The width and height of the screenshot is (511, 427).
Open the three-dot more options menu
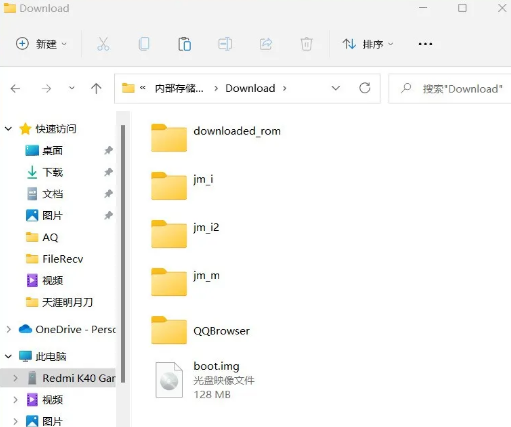pos(425,44)
